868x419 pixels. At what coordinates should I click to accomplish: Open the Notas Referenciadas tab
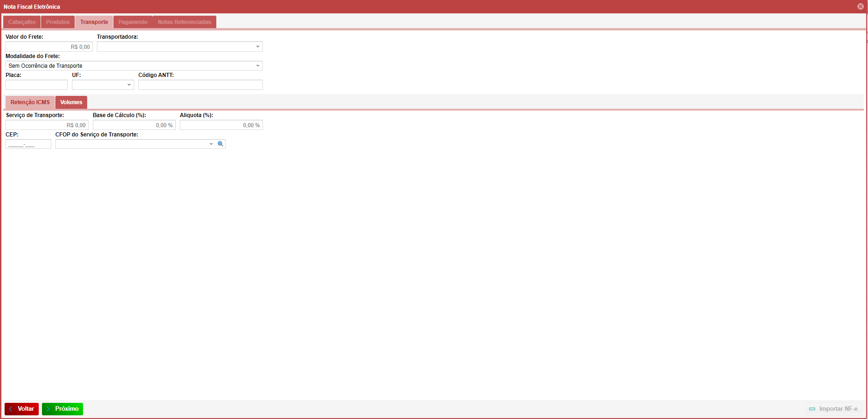coord(184,22)
